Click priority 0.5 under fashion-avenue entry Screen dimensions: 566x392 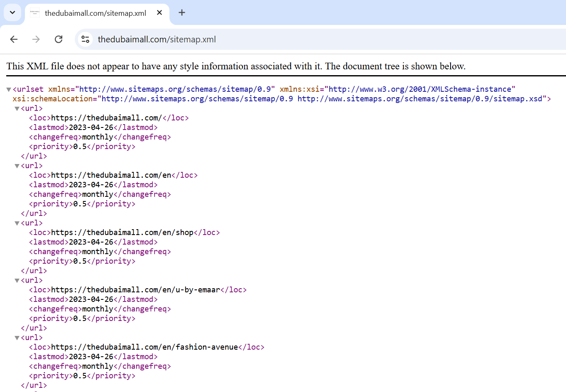(80, 376)
